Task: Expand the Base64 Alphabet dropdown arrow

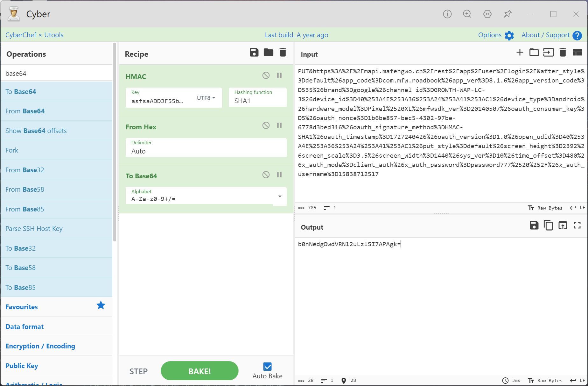Action: [x=280, y=196]
